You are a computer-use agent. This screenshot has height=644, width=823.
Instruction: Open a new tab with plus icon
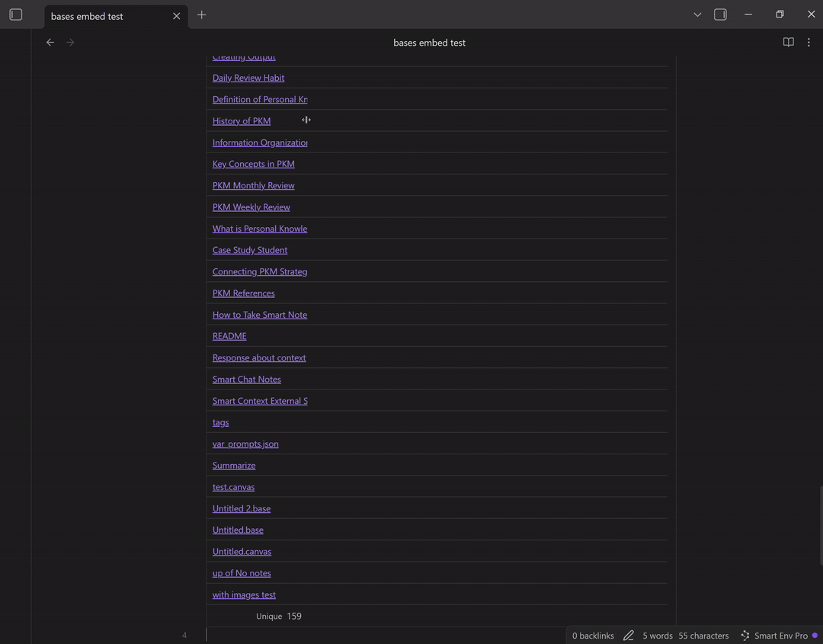[201, 14]
